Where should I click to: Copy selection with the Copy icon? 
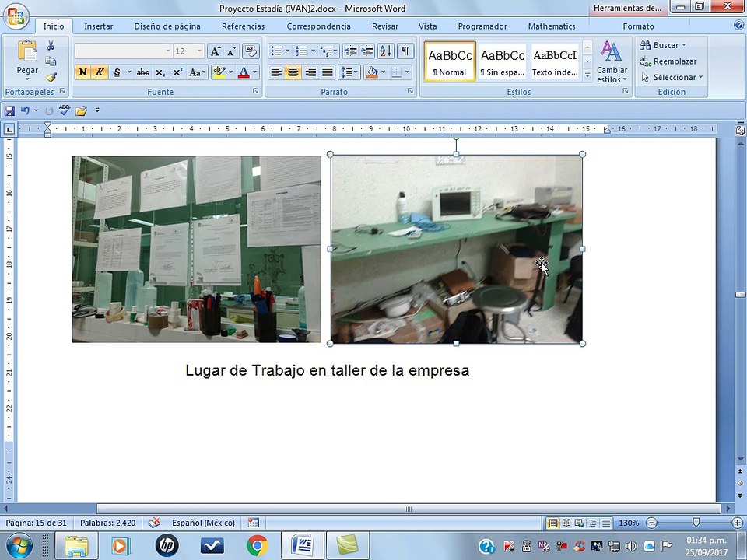pyautogui.click(x=51, y=61)
